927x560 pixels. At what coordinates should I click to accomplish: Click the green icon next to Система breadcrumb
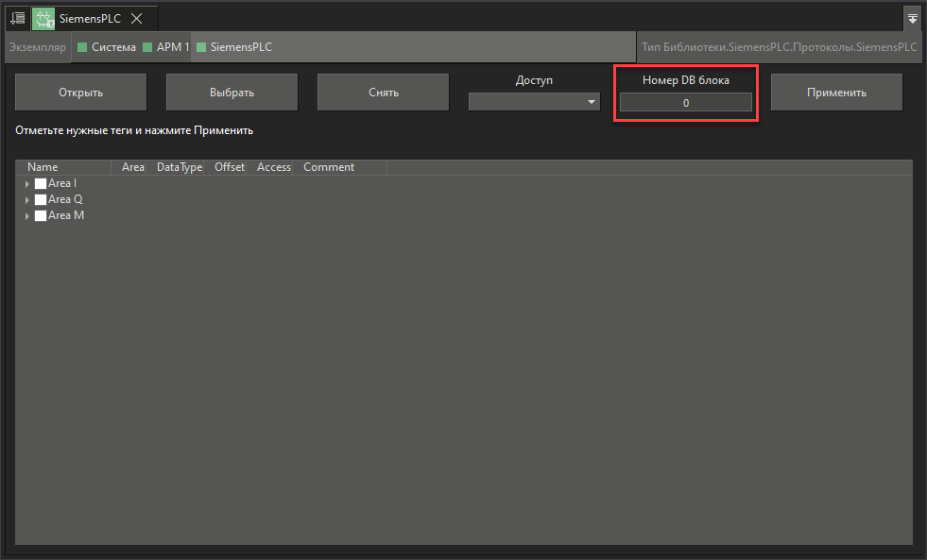[x=81, y=46]
